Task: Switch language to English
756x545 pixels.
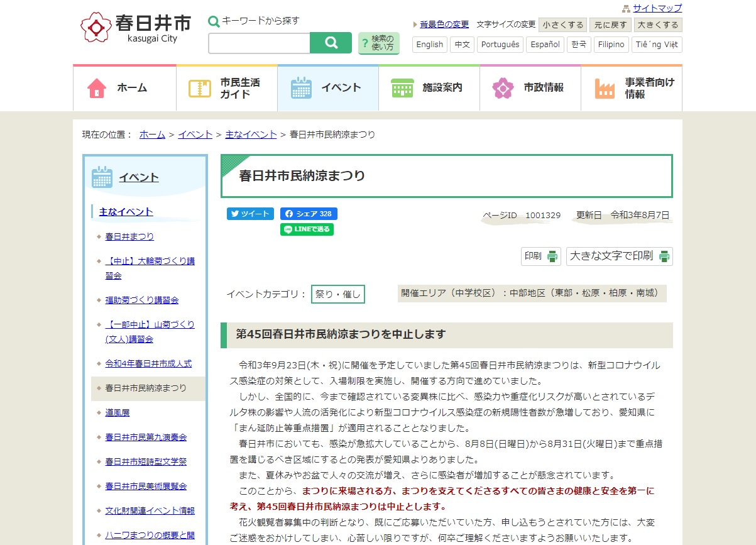Action: [430, 45]
